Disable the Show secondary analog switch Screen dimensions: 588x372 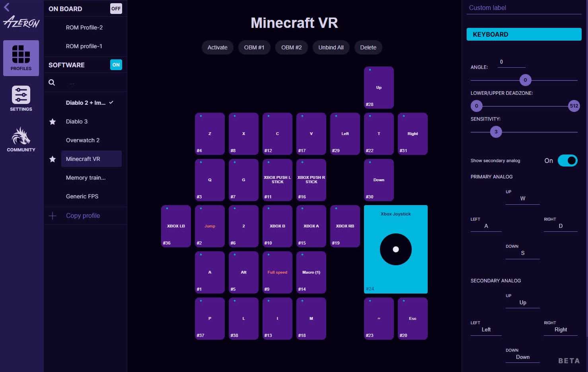[x=567, y=161]
